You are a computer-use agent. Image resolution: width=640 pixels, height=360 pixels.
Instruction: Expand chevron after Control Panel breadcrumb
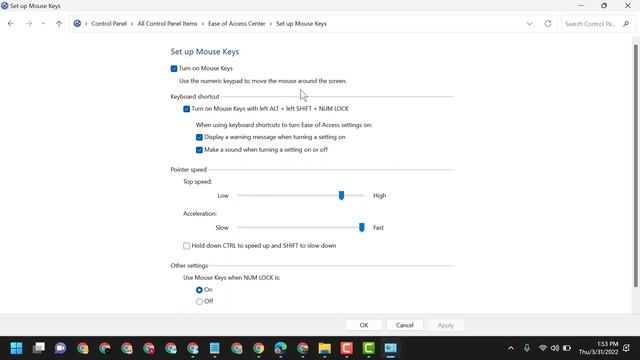[132, 24]
